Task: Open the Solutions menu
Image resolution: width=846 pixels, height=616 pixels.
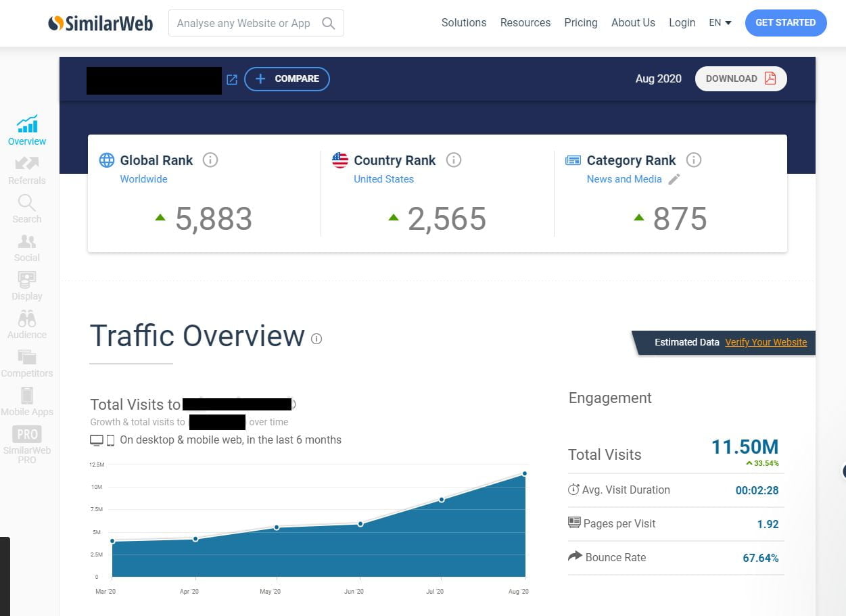Action: click(464, 23)
